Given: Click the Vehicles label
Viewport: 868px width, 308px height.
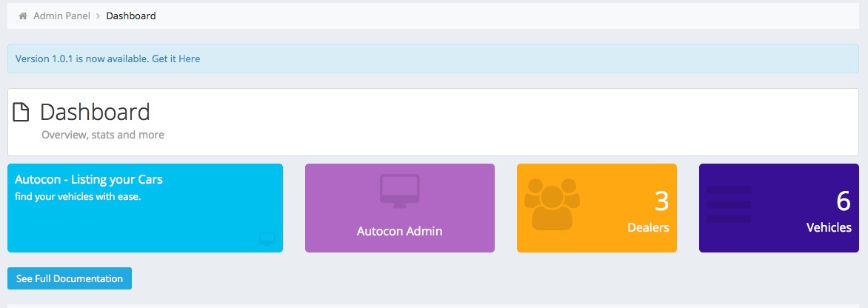Looking at the screenshot, I should (x=829, y=227).
